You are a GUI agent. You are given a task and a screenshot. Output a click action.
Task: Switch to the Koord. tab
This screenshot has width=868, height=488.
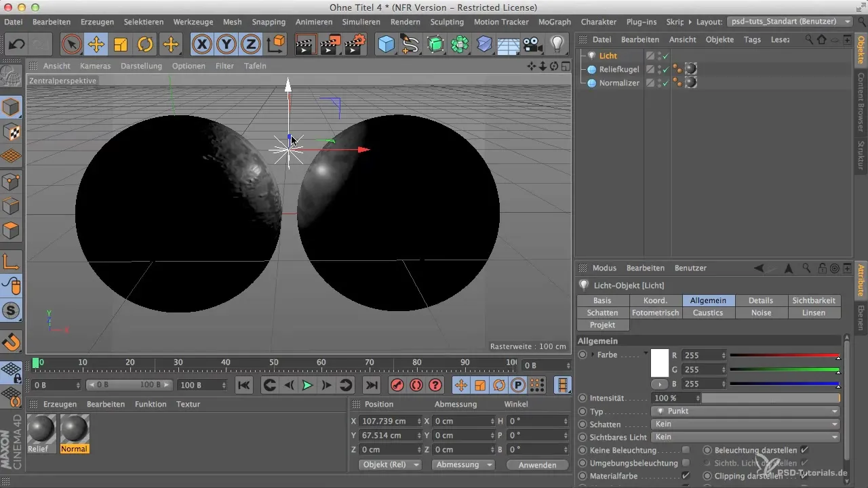(656, 300)
